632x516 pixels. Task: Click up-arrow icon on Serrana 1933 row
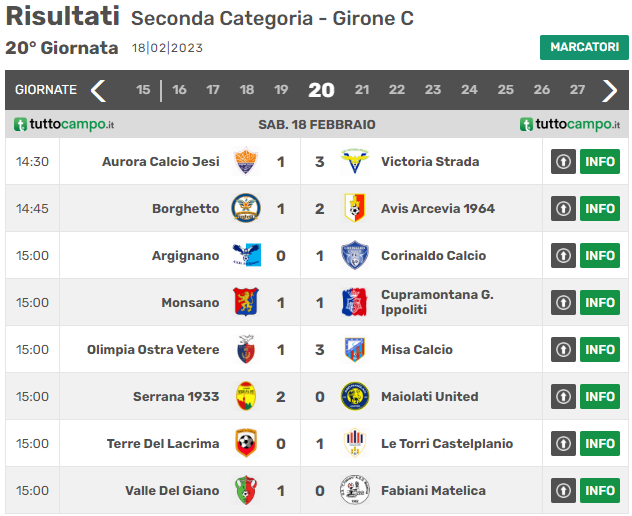click(563, 396)
